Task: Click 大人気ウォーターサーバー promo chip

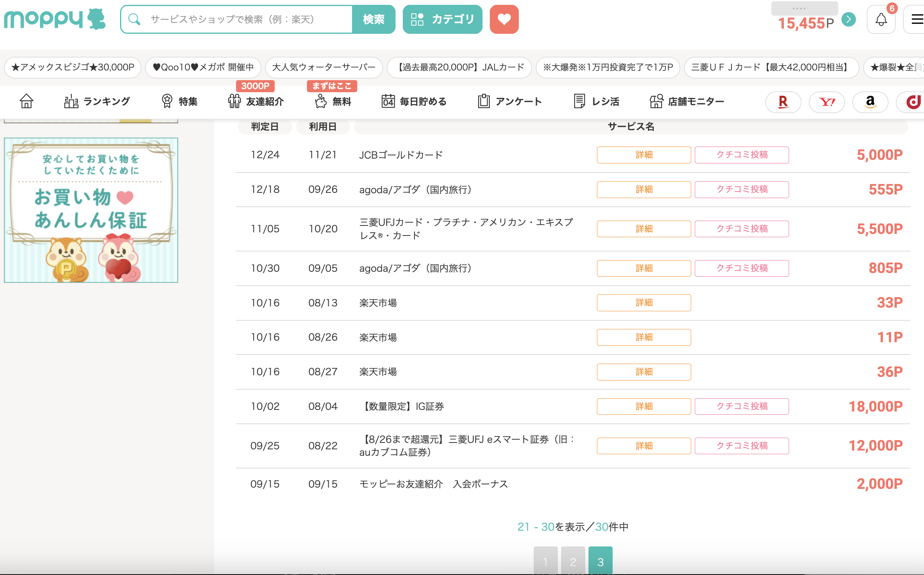Action: [x=324, y=67]
